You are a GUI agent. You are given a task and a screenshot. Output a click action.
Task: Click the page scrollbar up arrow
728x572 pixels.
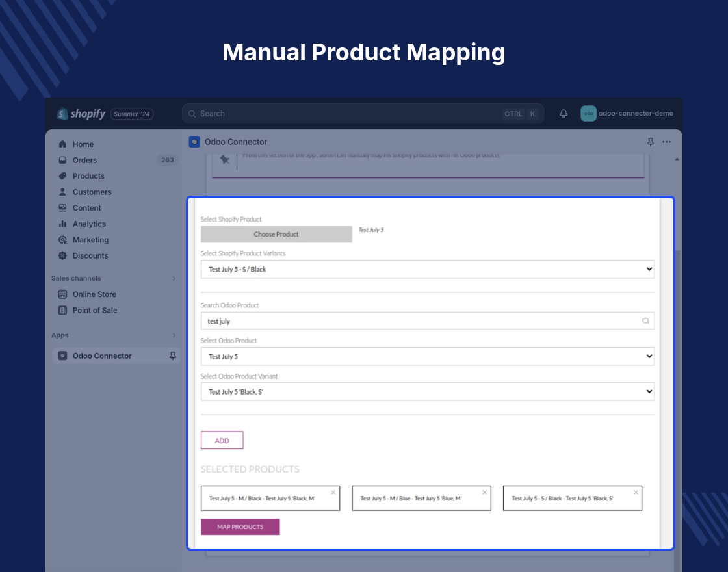tap(677, 159)
